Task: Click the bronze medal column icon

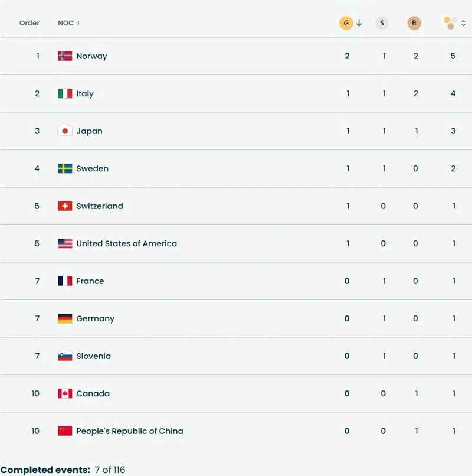Action: tap(414, 23)
